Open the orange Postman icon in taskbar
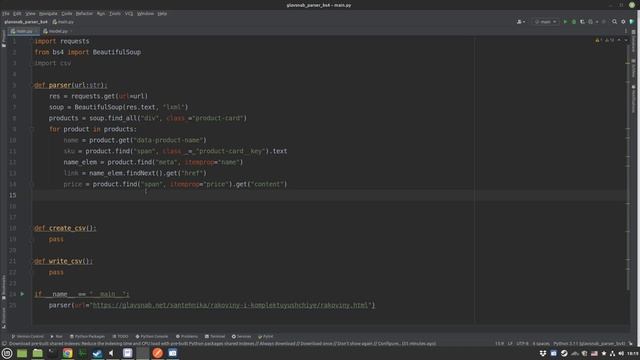Viewport: 640px width, 360px height. click(x=158, y=353)
